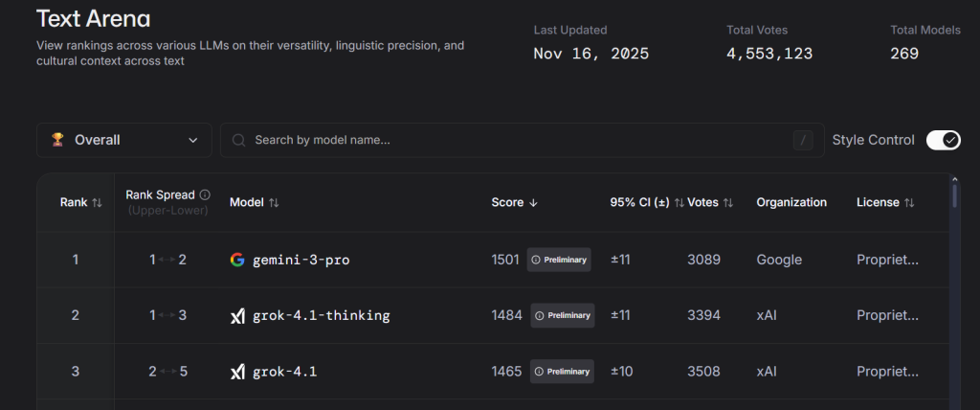Click the Preliminary badge for gemini-3-pro

560,260
